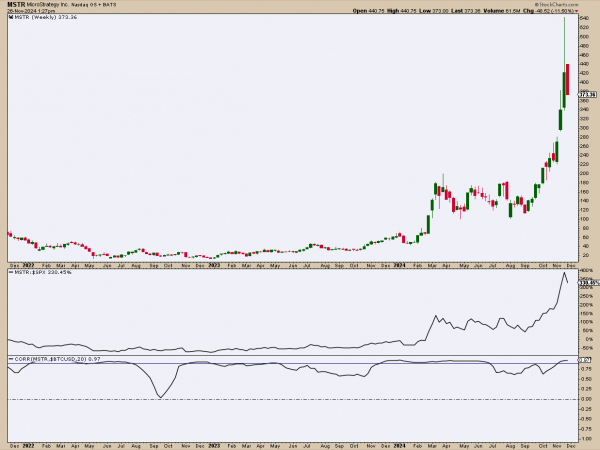Click the 330.45% value tag on the ratio axis

click(x=589, y=283)
